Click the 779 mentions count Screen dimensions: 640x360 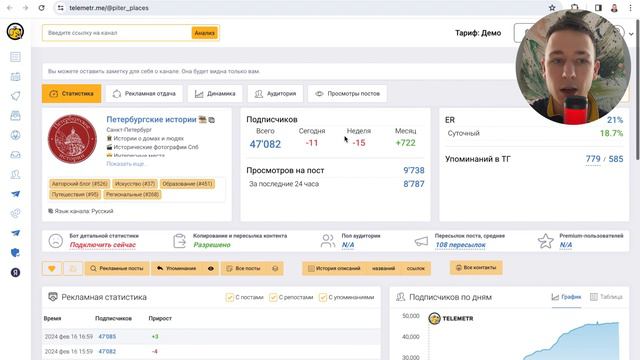point(593,159)
